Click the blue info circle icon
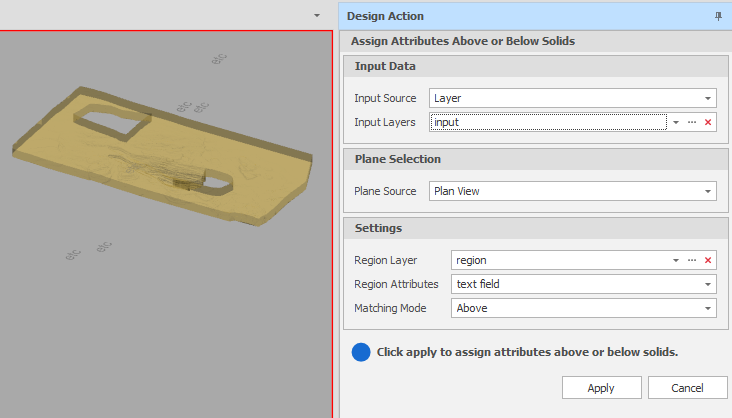This screenshot has width=732, height=418. (361, 352)
